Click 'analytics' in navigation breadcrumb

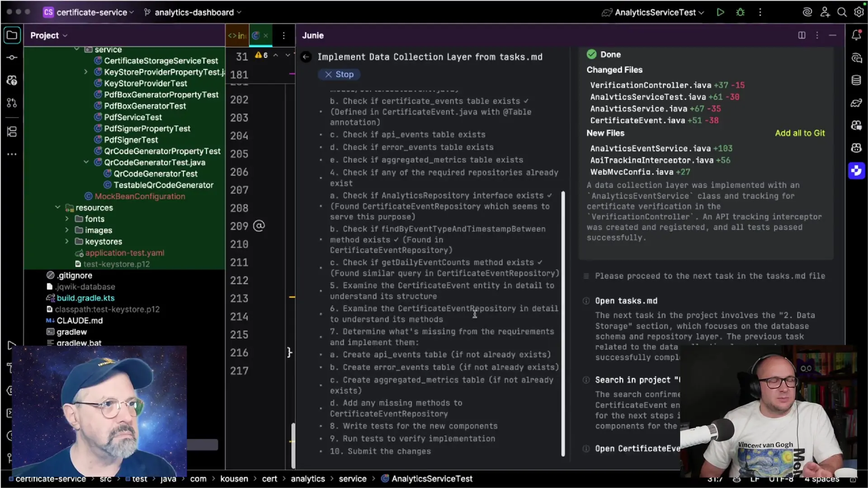308,479
